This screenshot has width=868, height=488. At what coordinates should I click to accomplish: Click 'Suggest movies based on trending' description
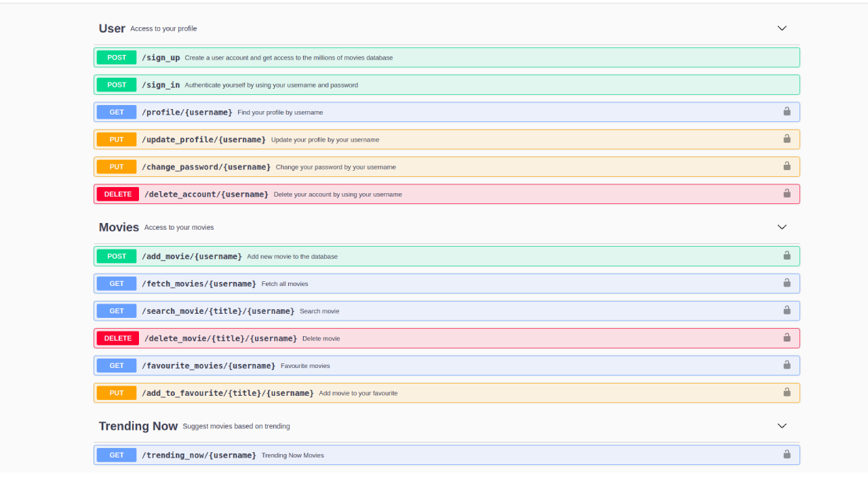[x=236, y=426]
